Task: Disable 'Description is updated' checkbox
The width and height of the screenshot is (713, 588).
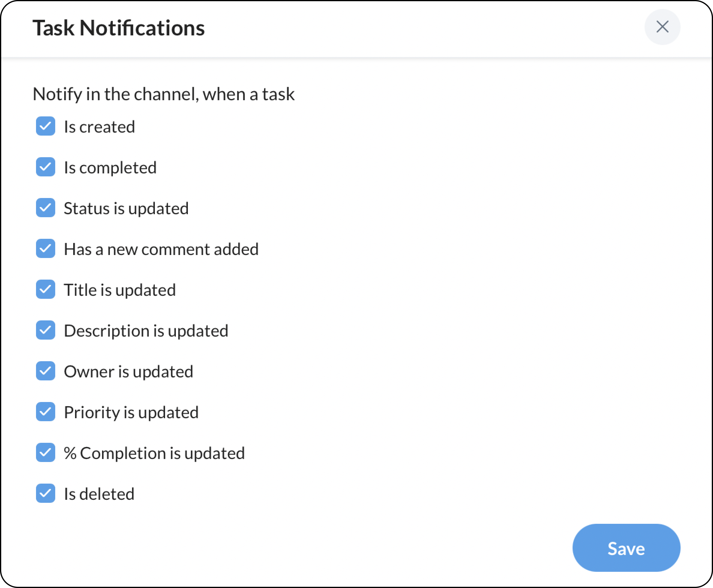Action: (x=45, y=330)
